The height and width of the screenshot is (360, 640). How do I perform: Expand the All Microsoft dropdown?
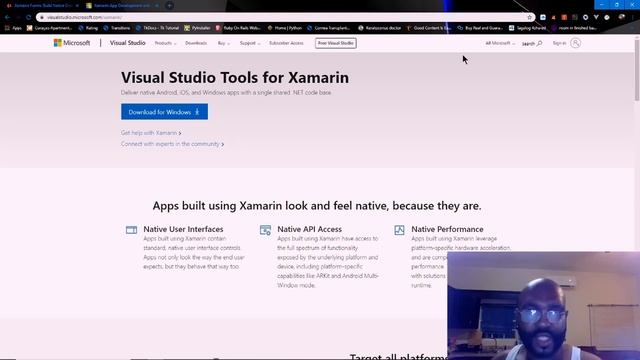point(500,43)
